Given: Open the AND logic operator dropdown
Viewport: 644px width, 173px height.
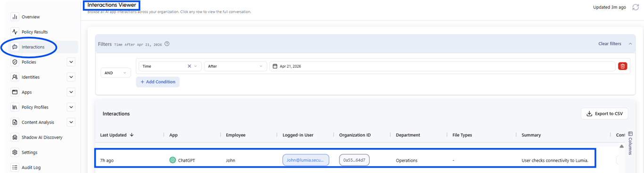Looking at the screenshot, I should tap(116, 73).
